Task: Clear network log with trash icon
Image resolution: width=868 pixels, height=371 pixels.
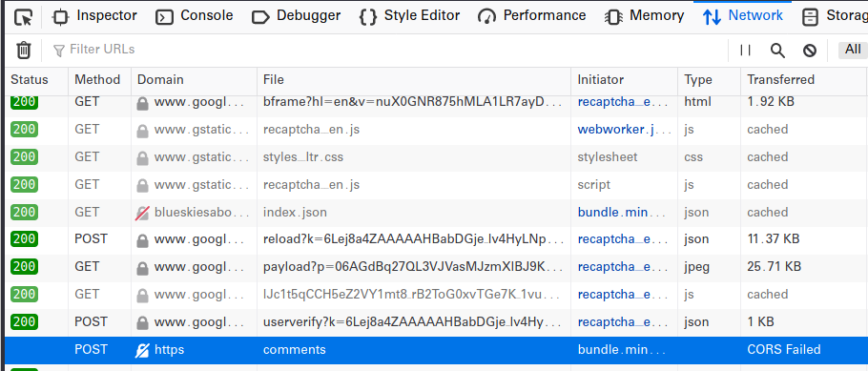Action: 23,50
